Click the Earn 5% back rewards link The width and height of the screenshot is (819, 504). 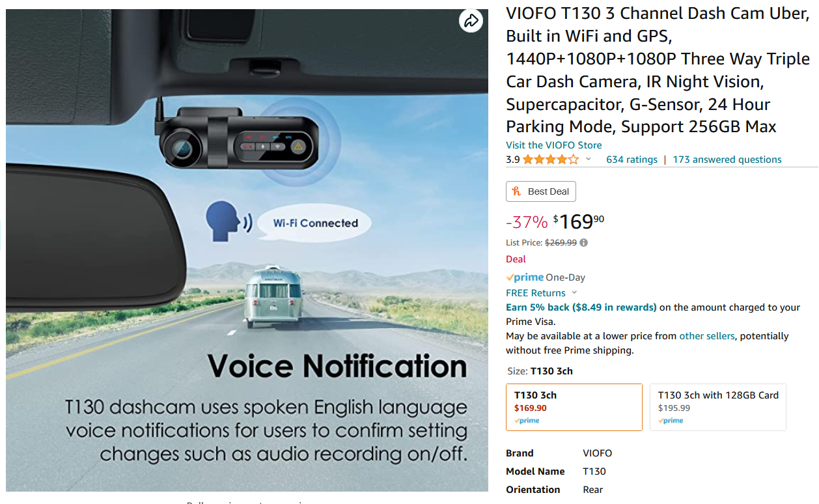click(581, 307)
